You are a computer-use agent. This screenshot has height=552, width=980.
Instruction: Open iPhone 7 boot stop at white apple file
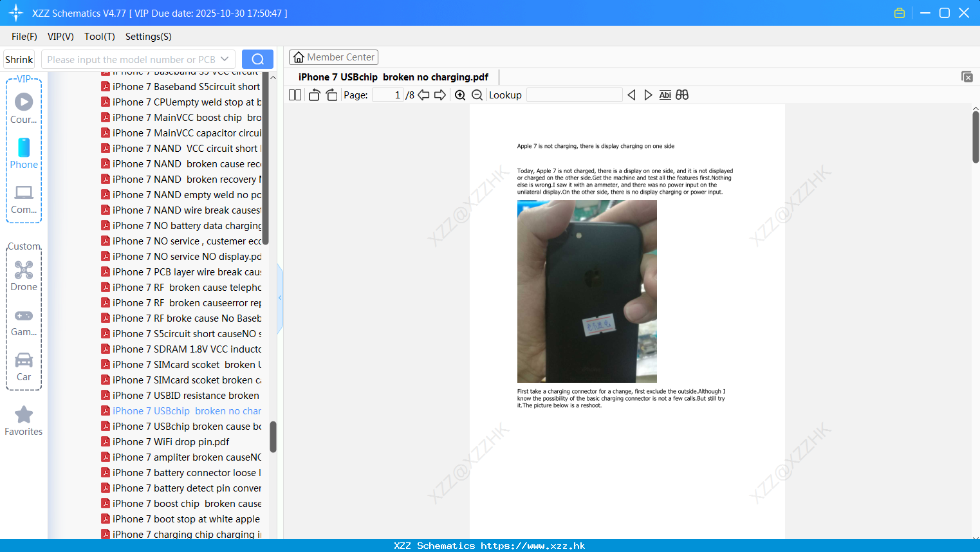point(181,519)
